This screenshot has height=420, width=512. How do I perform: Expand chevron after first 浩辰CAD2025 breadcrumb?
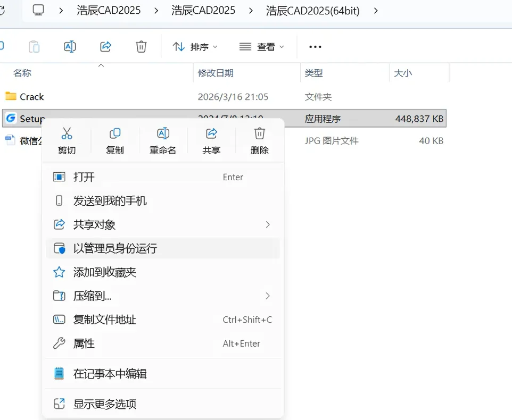(x=156, y=11)
